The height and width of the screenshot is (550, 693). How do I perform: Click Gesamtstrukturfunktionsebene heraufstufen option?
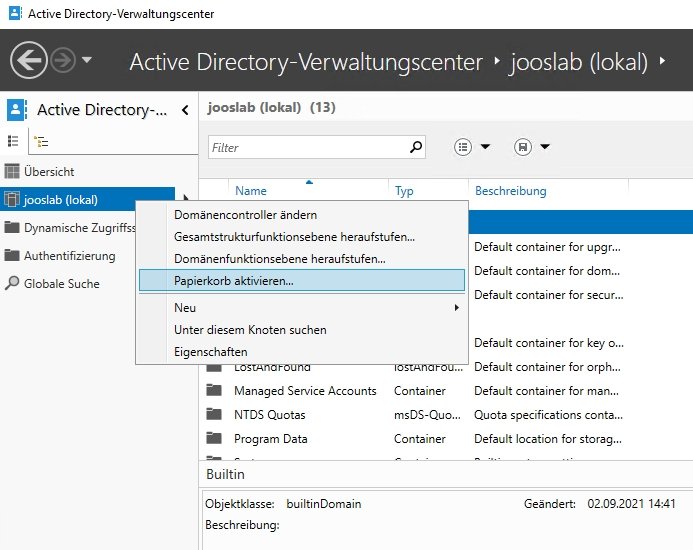[294, 237]
